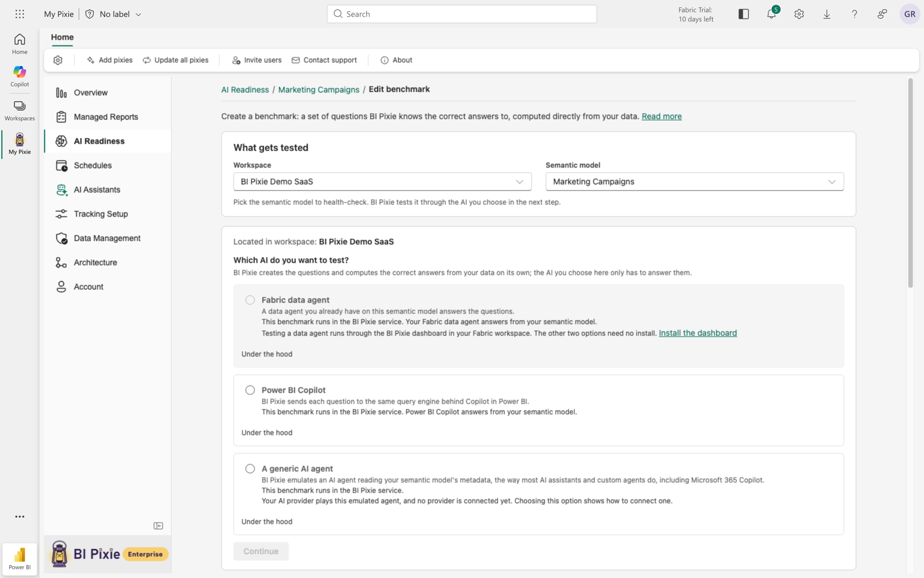This screenshot has width=924, height=578.
Task: Click the more options ellipsis in left rail
Action: (20, 517)
